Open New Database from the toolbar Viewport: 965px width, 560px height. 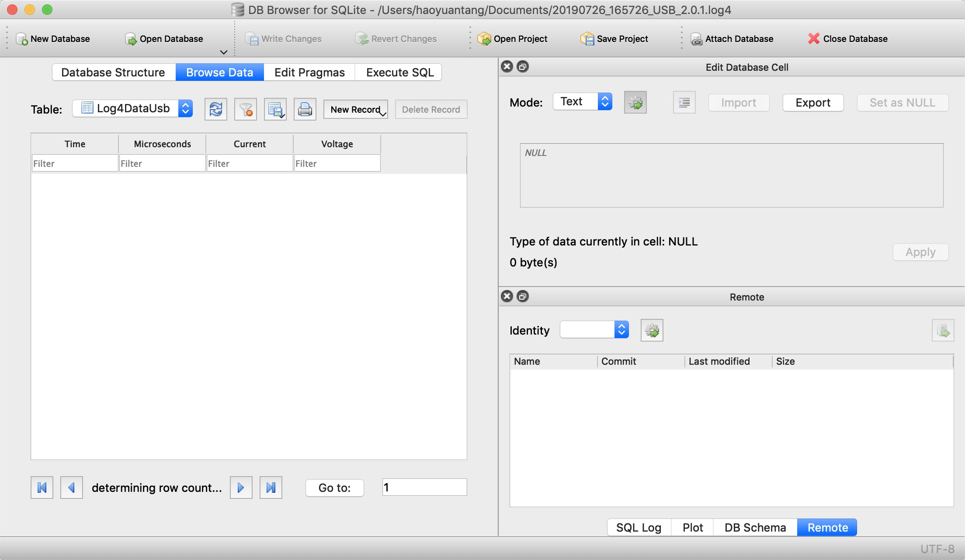(x=52, y=38)
